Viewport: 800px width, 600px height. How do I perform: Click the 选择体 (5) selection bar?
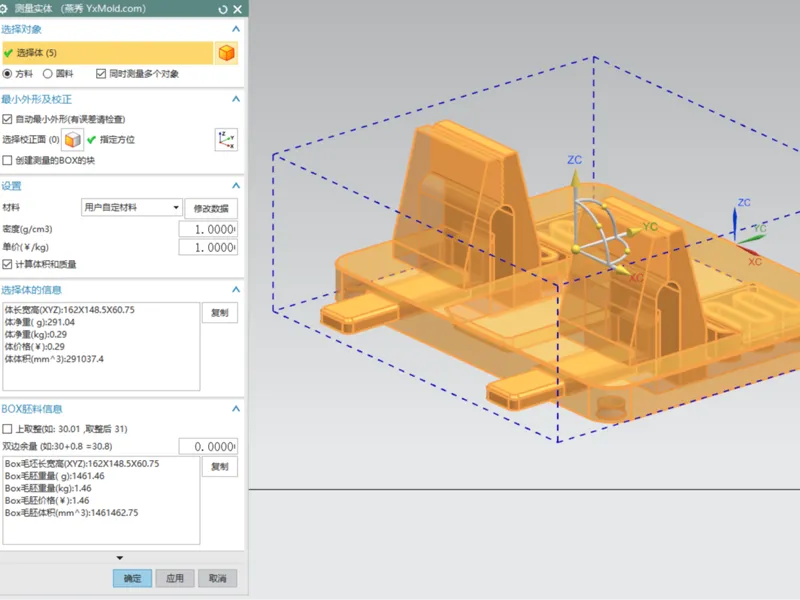[108, 53]
